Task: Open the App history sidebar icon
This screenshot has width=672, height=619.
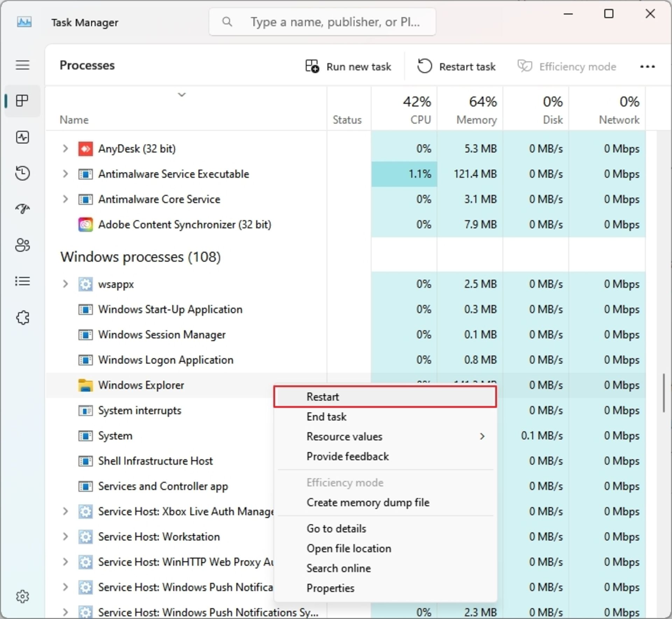Action: tap(22, 173)
